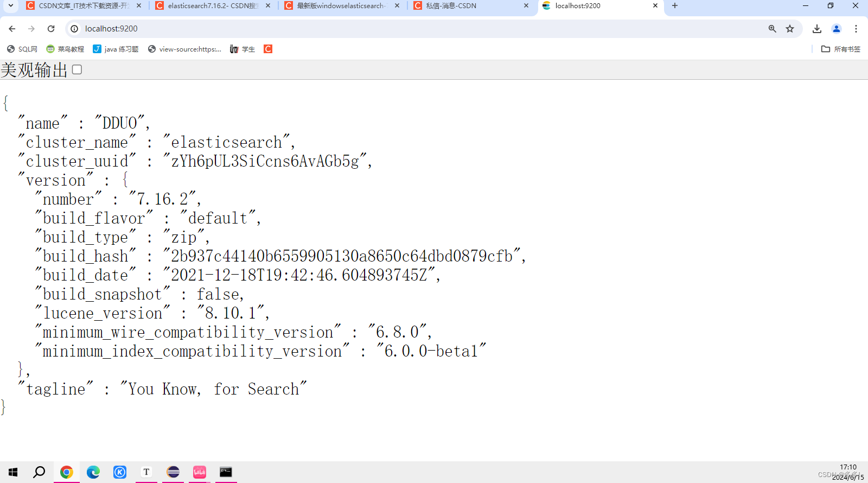Open the command prompt taskbar icon
The height and width of the screenshot is (483, 868).
[x=226, y=472]
